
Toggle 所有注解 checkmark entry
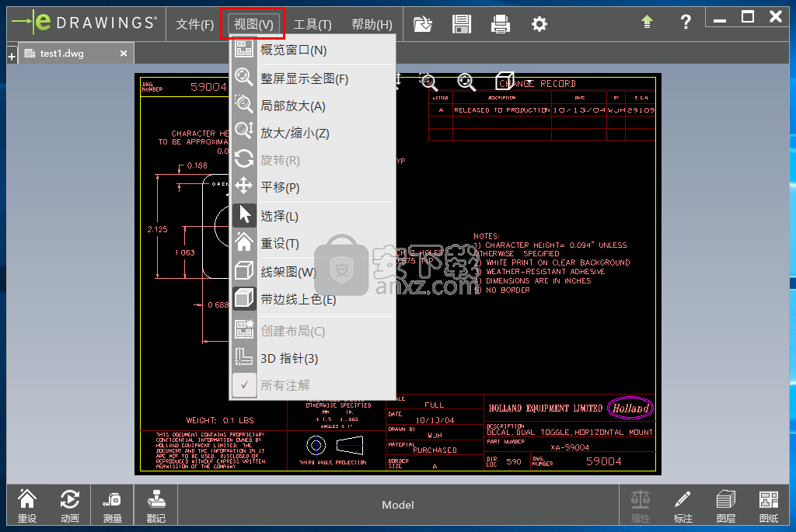click(x=312, y=385)
